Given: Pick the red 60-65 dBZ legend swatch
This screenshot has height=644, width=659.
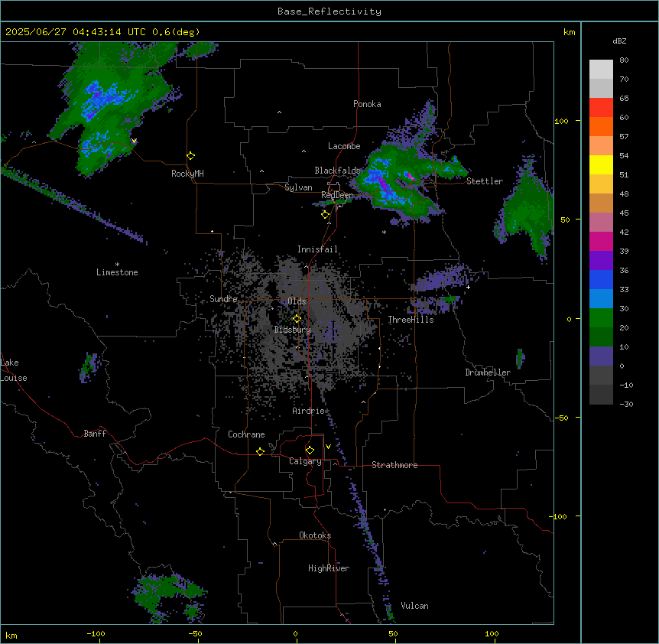Looking at the screenshot, I should [x=601, y=108].
